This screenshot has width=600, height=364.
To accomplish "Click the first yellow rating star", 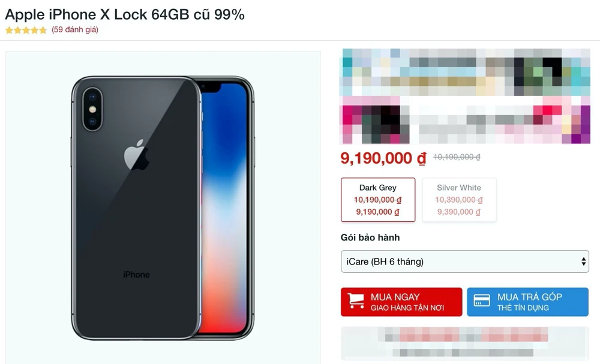I will [10, 30].
